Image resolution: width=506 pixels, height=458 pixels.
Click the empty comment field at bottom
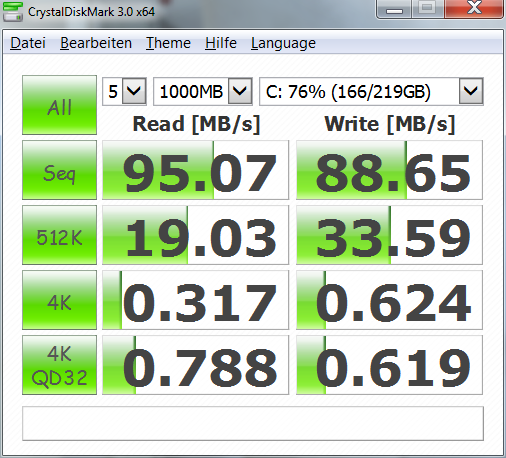point(253,423)
